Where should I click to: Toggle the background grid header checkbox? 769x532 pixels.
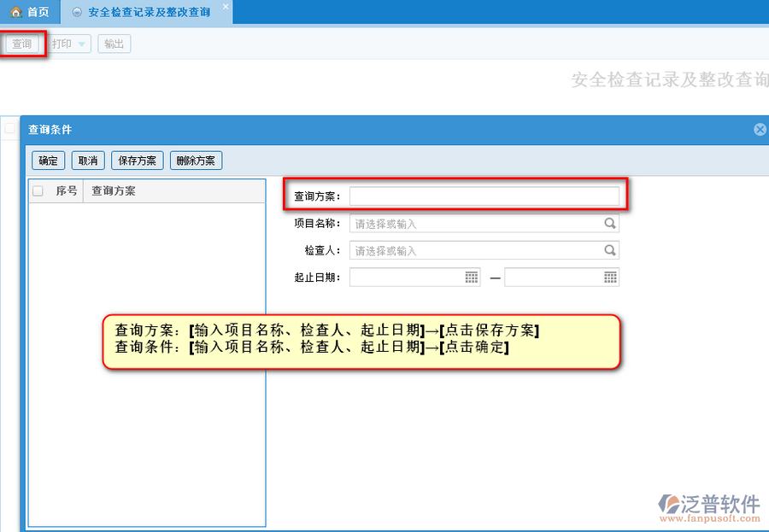[x=9, y=128]
